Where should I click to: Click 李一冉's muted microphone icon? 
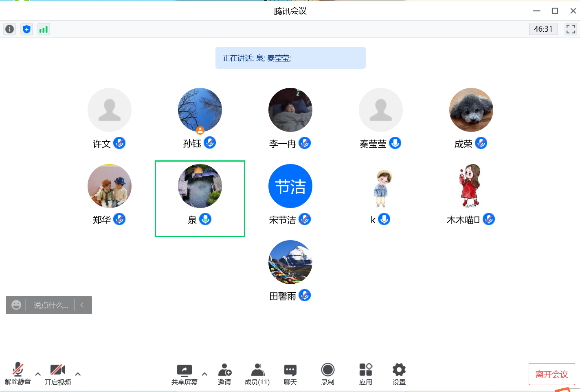coord(305,143)
